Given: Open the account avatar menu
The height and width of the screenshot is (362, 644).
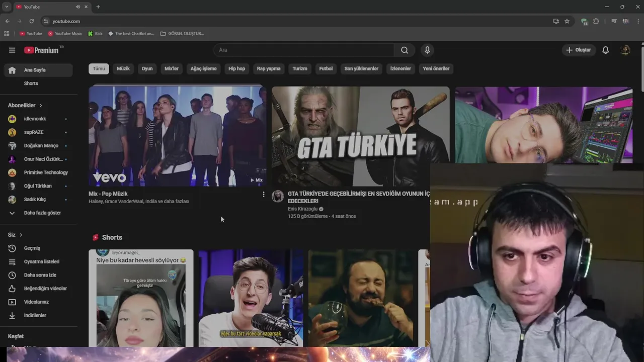Looking at the screenshot, I should [x=625, y=50].
